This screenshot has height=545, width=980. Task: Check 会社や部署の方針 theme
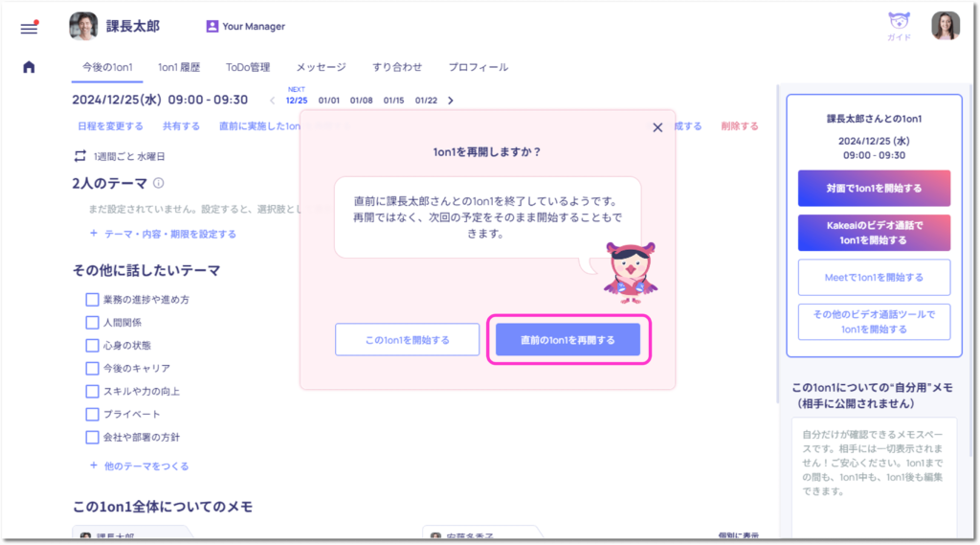click(92, 438)
